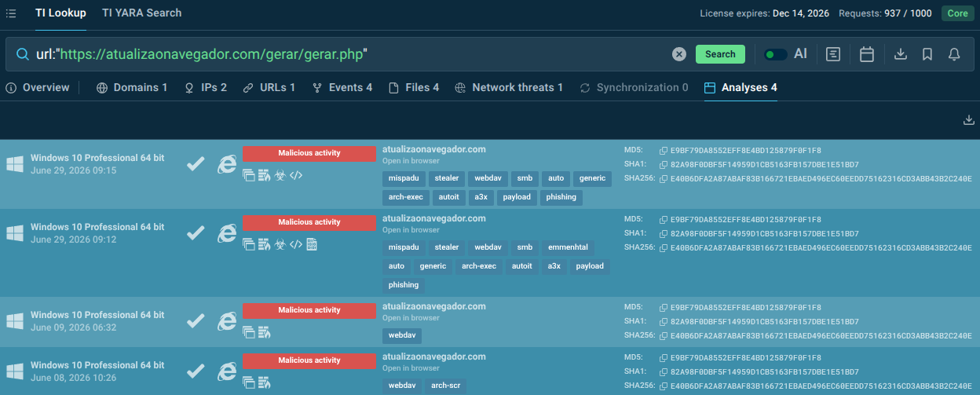This screenshot has height=395, width=980.
Task: Open the URLs 1 tab
Action: click(269, 88)
